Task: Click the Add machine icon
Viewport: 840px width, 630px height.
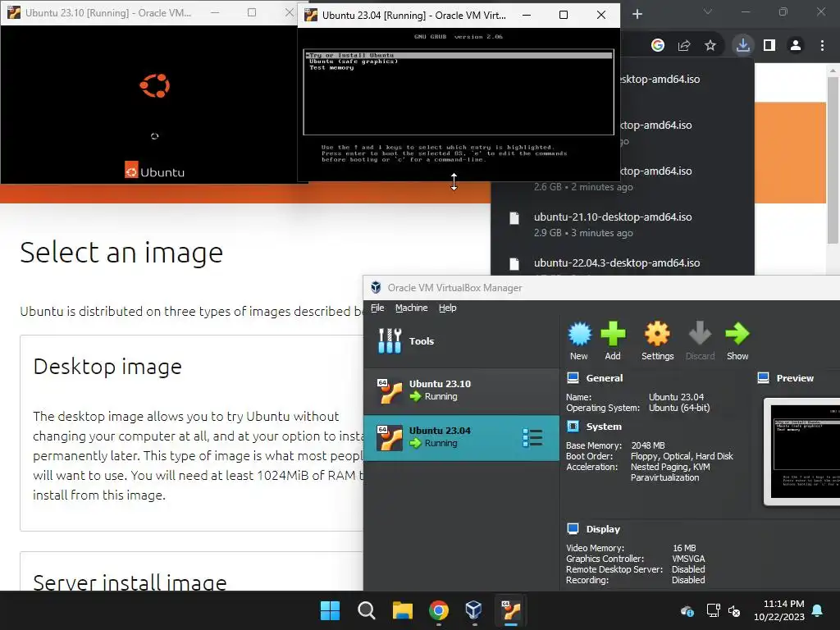Action: (x=613, y=340)
